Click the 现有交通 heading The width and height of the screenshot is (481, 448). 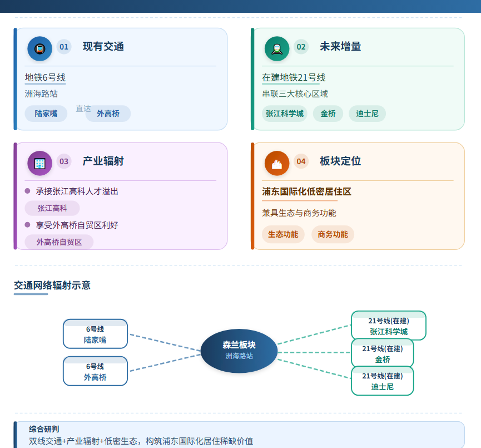tap(103, 47)
